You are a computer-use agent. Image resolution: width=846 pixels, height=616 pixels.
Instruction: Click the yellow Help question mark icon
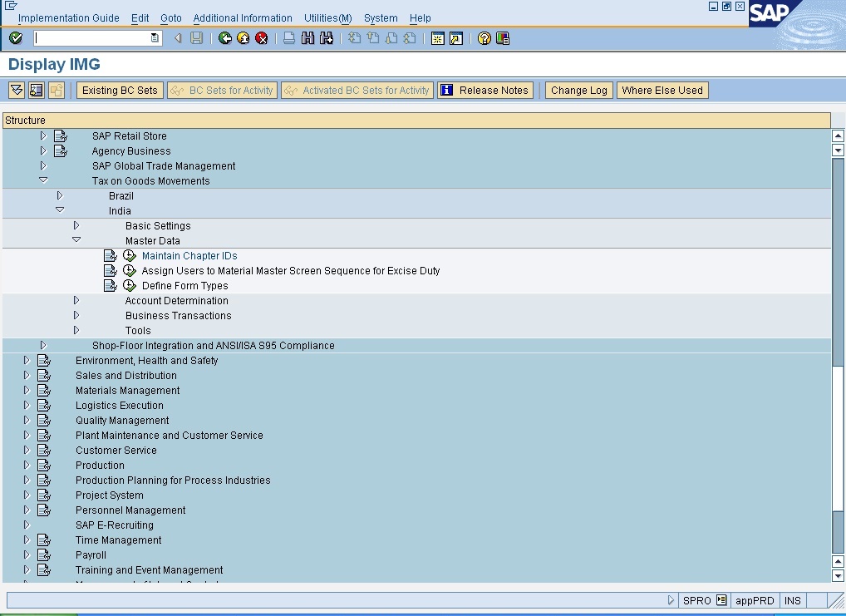click(484, 37)
